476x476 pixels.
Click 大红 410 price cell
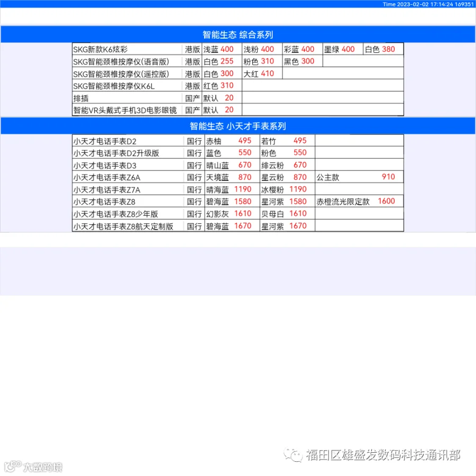(x=262, y=74)
